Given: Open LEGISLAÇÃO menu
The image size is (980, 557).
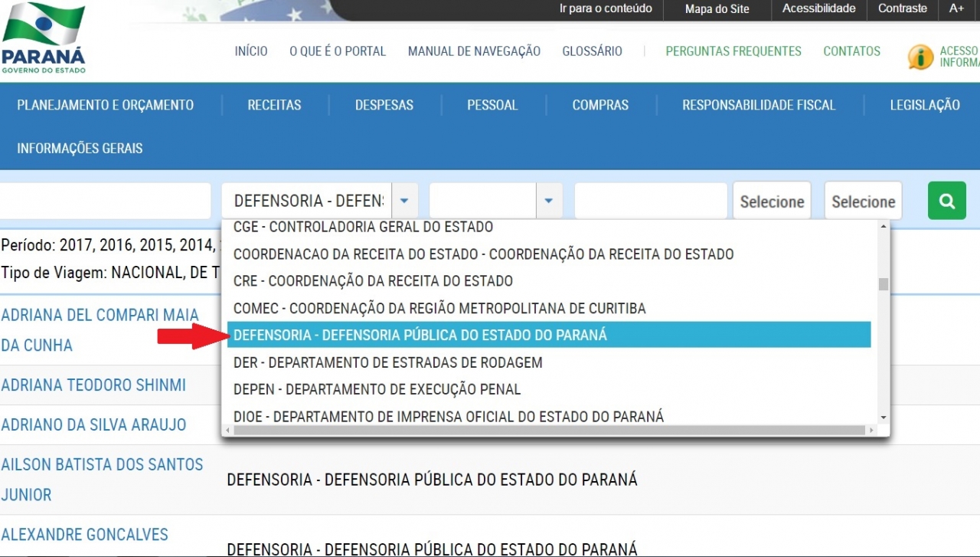Looking at the screenshot, I should point(924,105).
